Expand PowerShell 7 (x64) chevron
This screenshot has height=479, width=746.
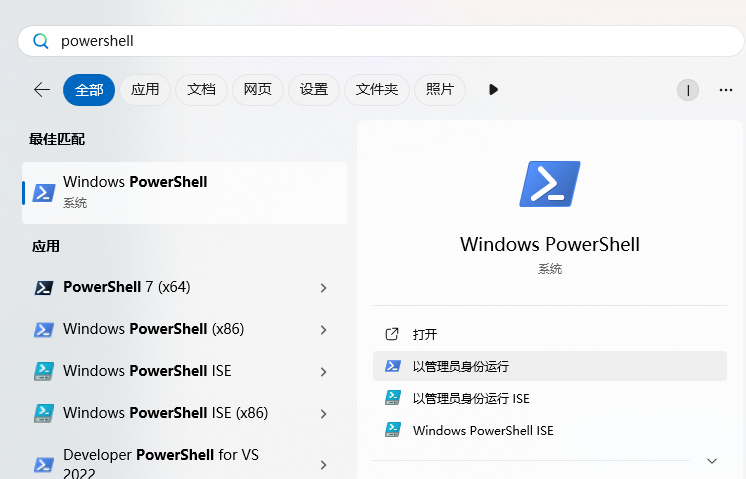pyautogui.click(x=323, y=288)
